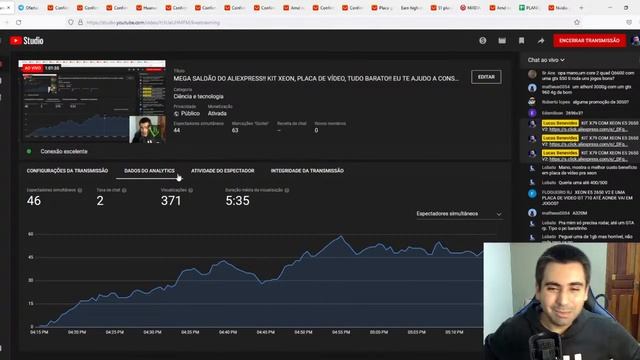Switch to the Ofertu browser tab

(x=29, y=8)
